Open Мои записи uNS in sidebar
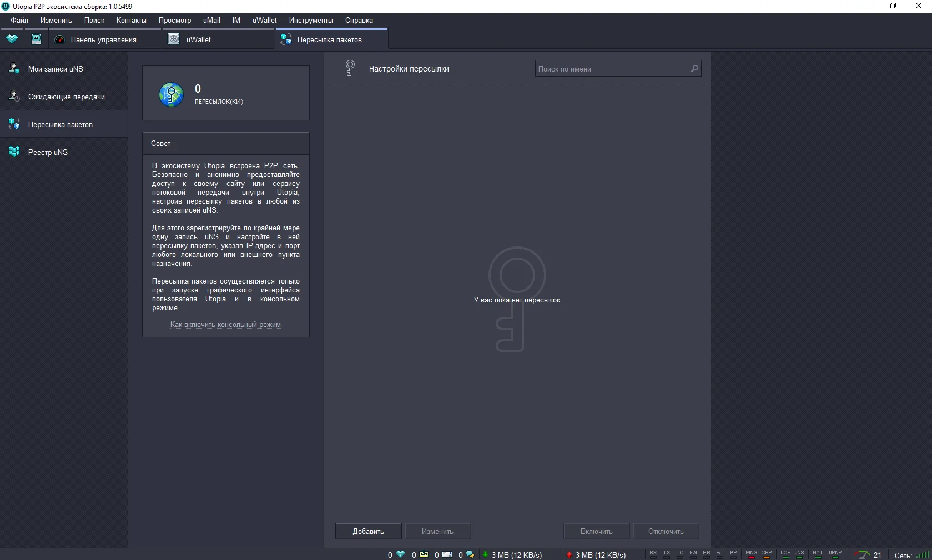932x560 pixels. (56, 69)
